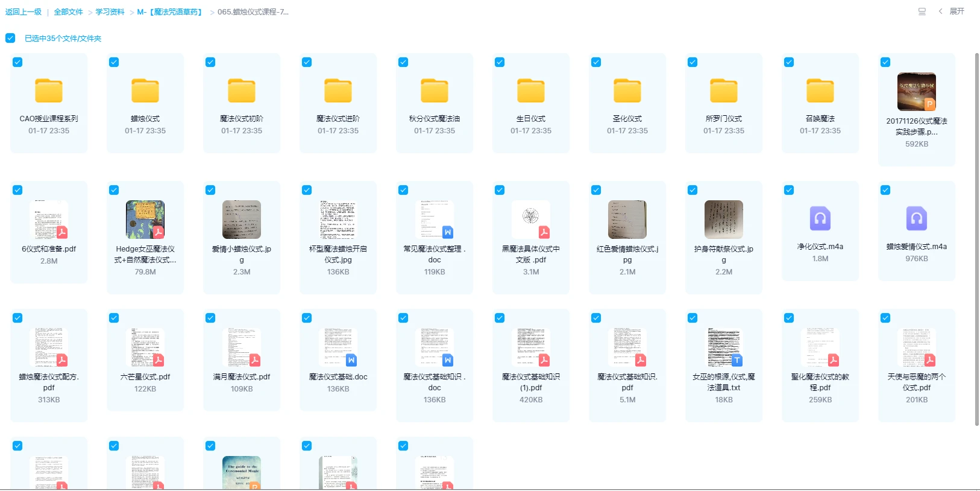Open the 召唤魔法 folder icon
Image resolution: width=980 pixels, height=491 pixels.
(820, 91)
